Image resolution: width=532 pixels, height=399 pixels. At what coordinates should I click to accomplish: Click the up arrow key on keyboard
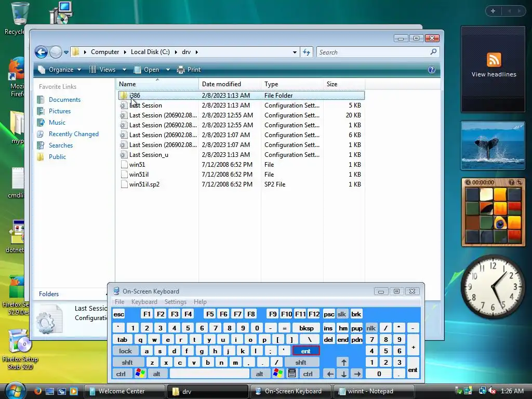pyautogui.click(x=344, y=363)
